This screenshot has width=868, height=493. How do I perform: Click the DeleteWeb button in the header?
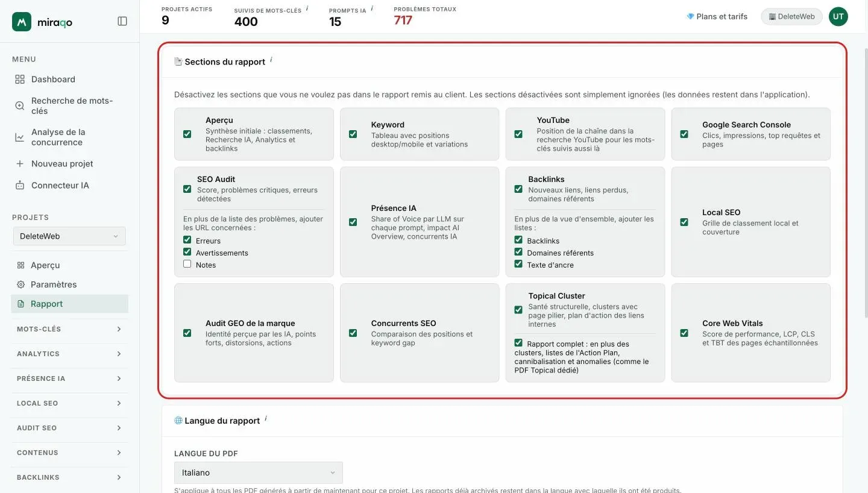[791, 17]
